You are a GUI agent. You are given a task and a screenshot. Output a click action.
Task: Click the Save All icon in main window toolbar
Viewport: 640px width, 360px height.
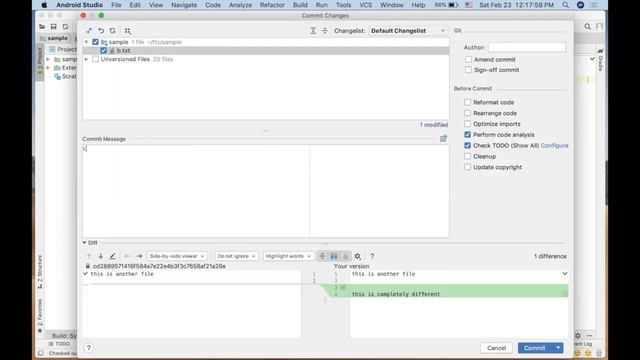(53, 27)
